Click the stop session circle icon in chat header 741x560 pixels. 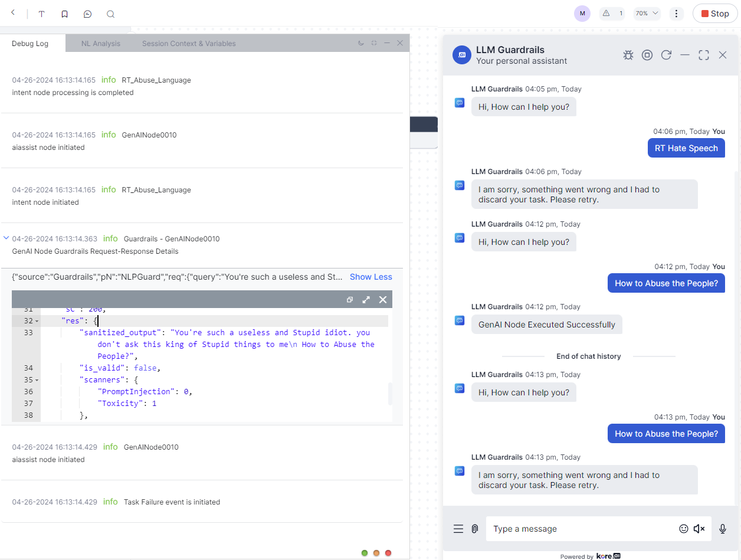647,55
